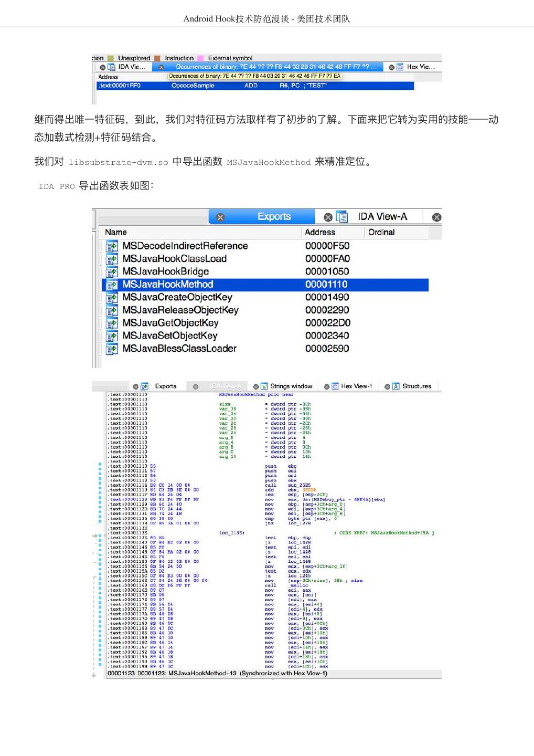Select MSJavaHookBridge export name
Screen dimensions: 534x756
click(x=166, y=271)
